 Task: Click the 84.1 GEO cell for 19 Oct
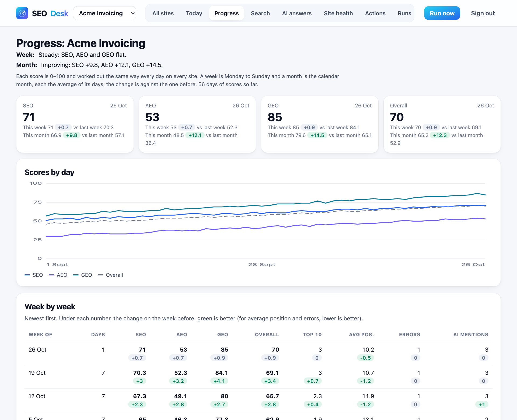tap(222, 373)
